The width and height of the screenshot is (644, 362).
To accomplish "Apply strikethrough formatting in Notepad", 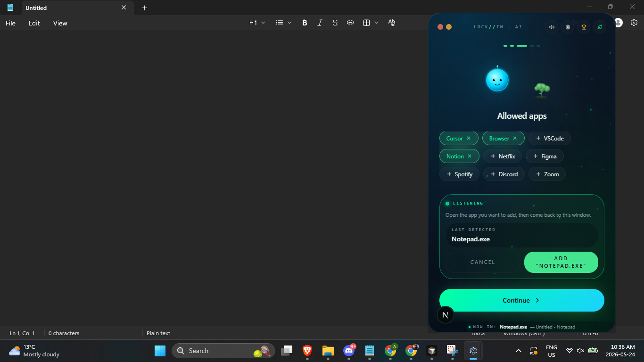I will 335,23.
